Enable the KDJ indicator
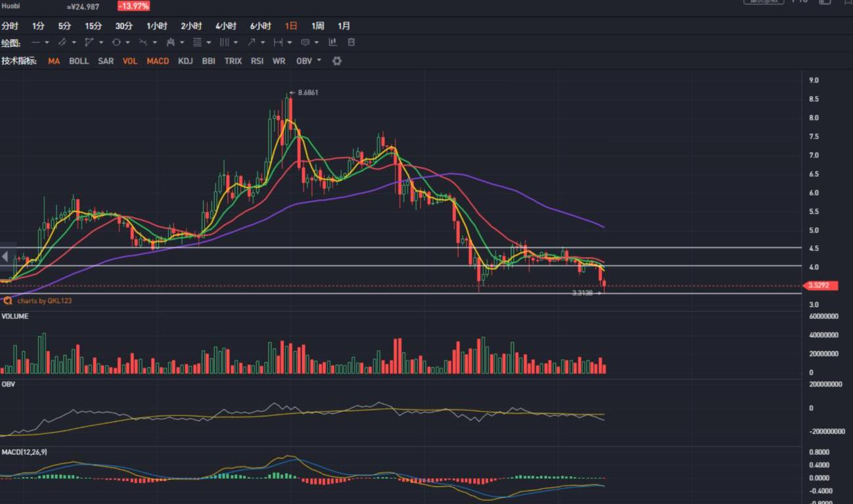Image resolution: width=853 pixels, height=504 pixels. click(x=186, y=61)
